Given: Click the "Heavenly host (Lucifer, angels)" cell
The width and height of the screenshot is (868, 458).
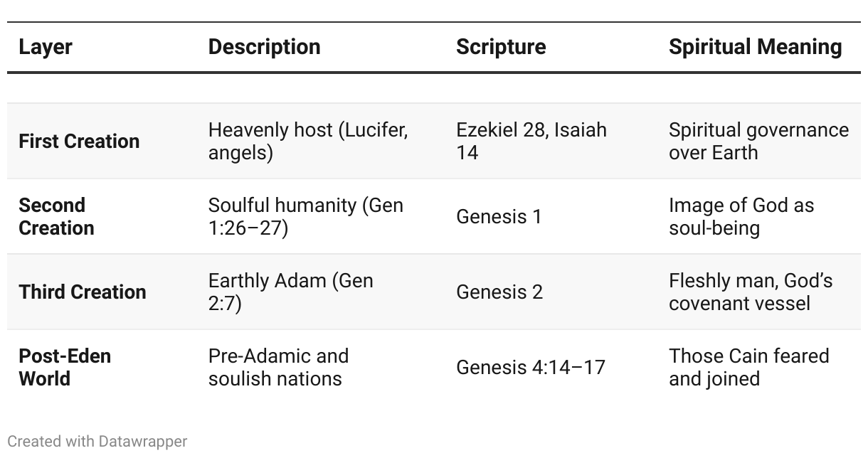Looking at the screenshot, I should click(x=307, y=141).
